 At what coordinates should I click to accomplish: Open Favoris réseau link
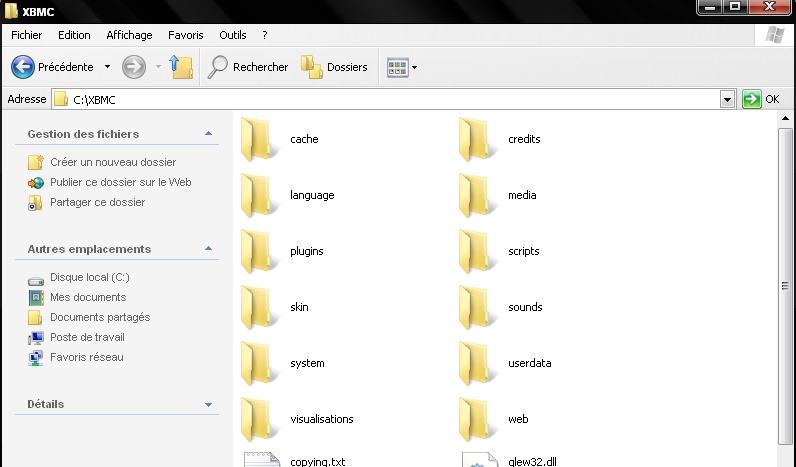pos(86,357)
